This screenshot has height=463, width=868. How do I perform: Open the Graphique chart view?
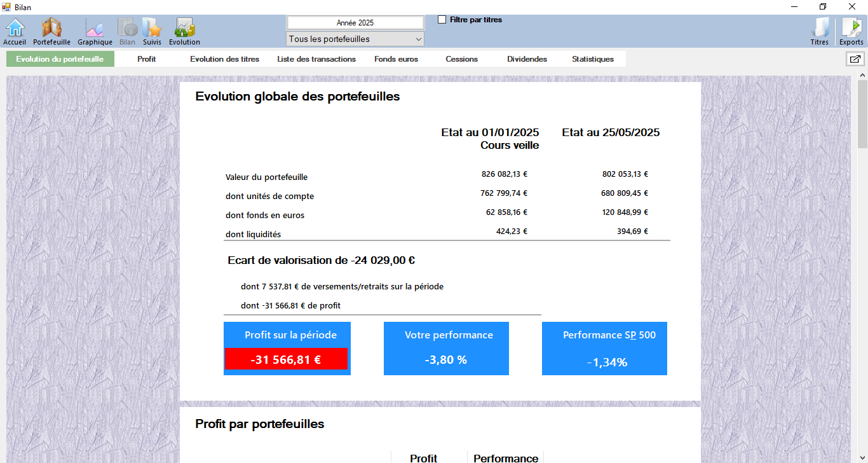[95, 31]
